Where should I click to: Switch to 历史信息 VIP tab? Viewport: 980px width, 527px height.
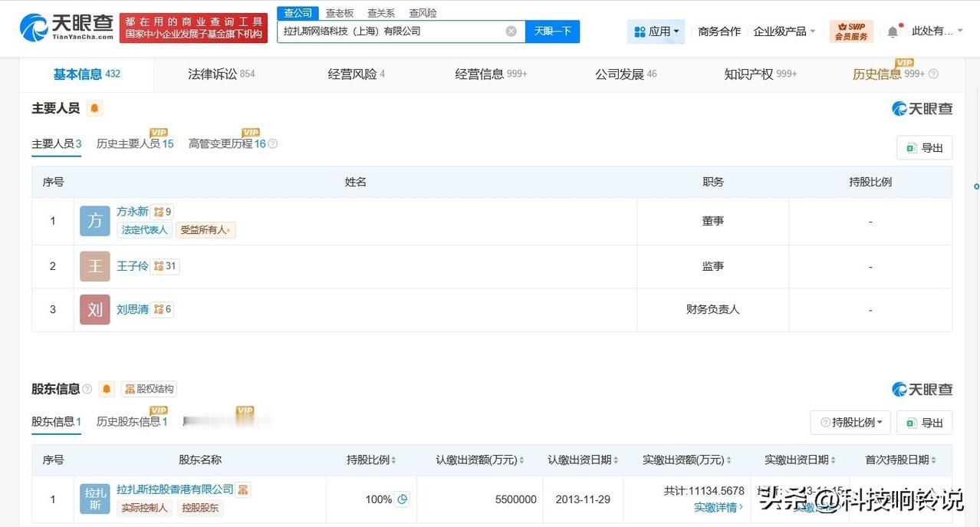pos(889,74)
